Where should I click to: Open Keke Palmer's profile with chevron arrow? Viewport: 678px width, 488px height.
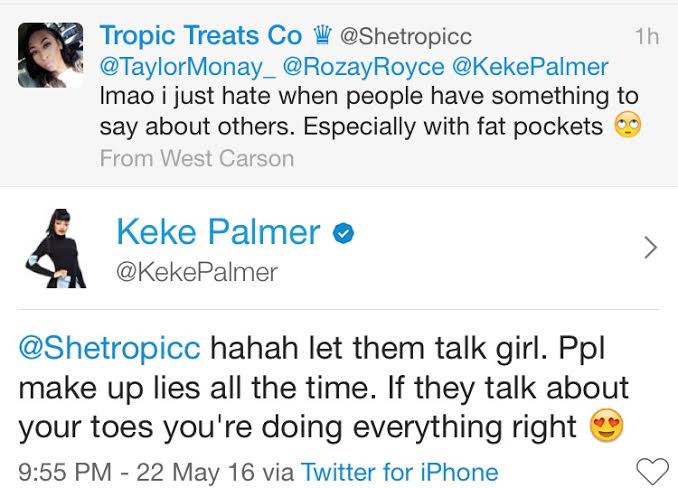[x=651, y=247]
